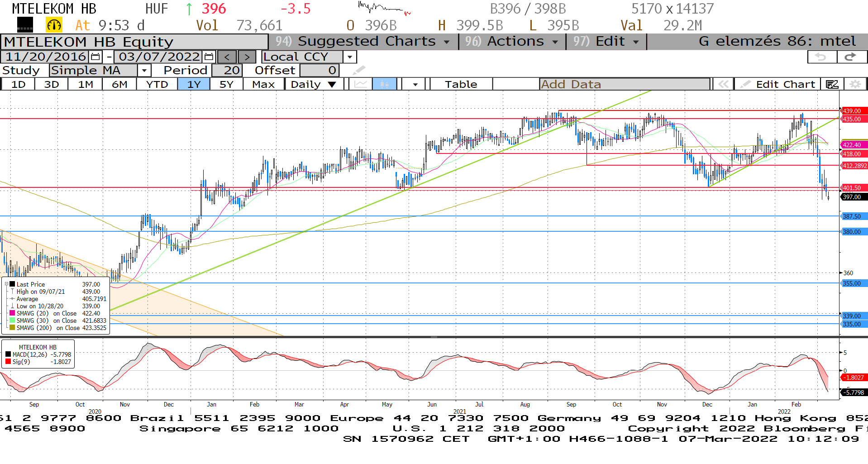Image resolution: width=868 pixels, height=464 pixels.
Task: Open the end date calendar picker
Action: coord(209,57)
